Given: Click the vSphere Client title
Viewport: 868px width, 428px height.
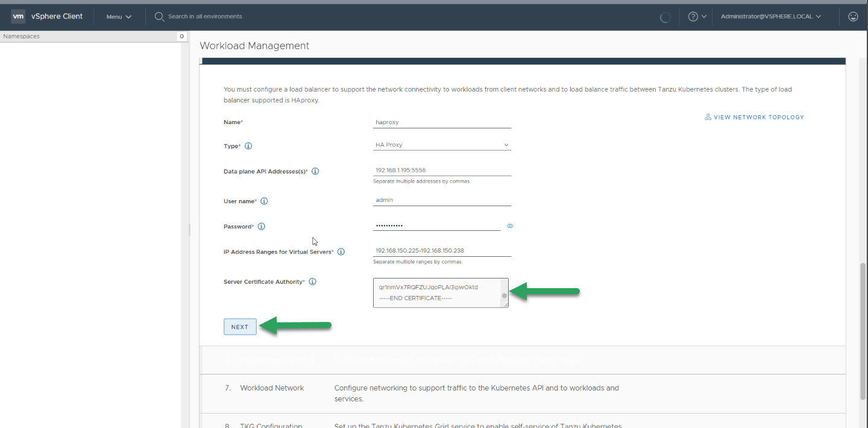Looking at the screenshot, I should (57, 16).
